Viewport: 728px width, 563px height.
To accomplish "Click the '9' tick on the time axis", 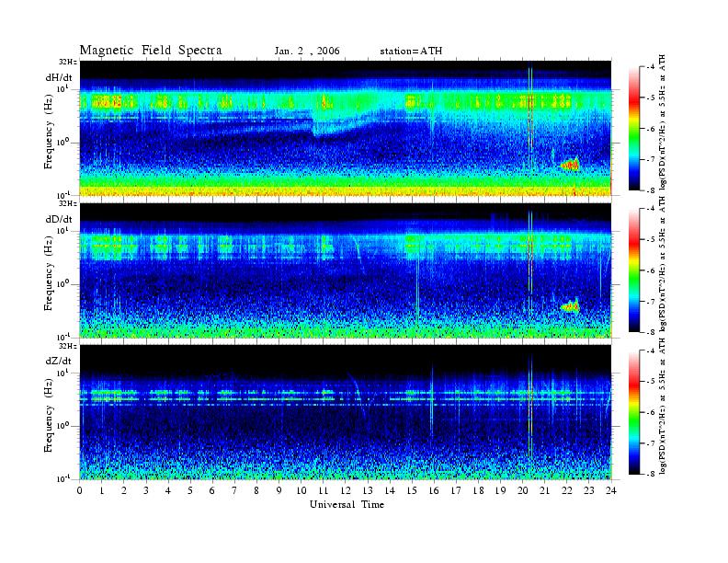I will click(x=279, y=490).
